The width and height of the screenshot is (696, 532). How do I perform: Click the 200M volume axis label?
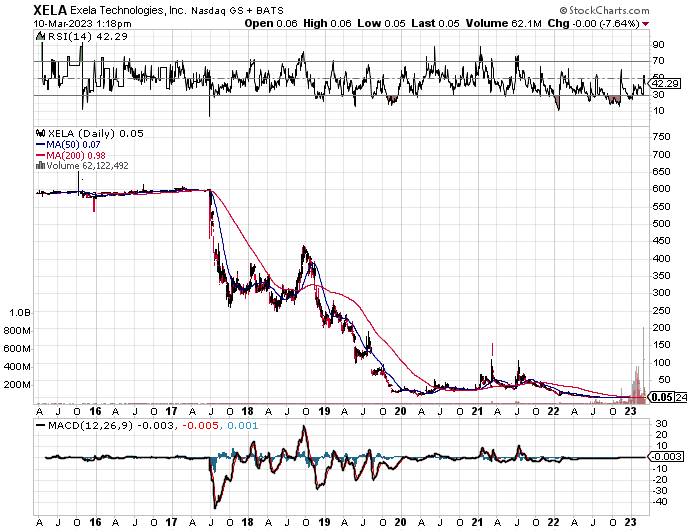click(17, 385)
